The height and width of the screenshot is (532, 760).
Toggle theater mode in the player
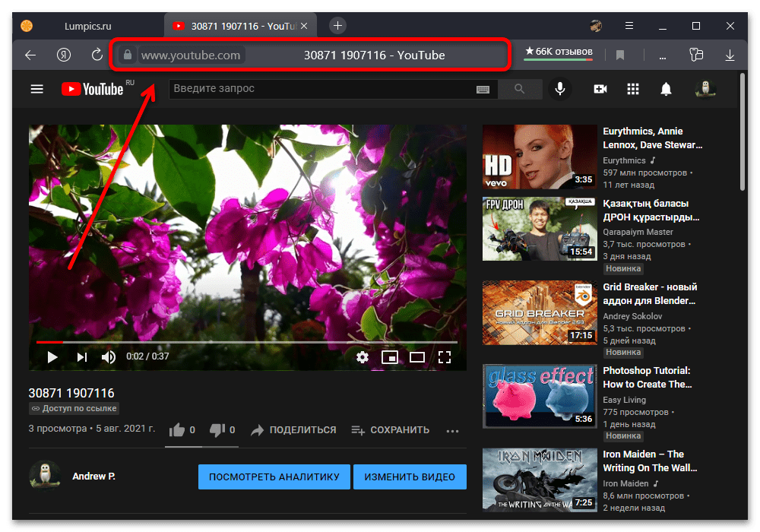[x=417, y=356]
